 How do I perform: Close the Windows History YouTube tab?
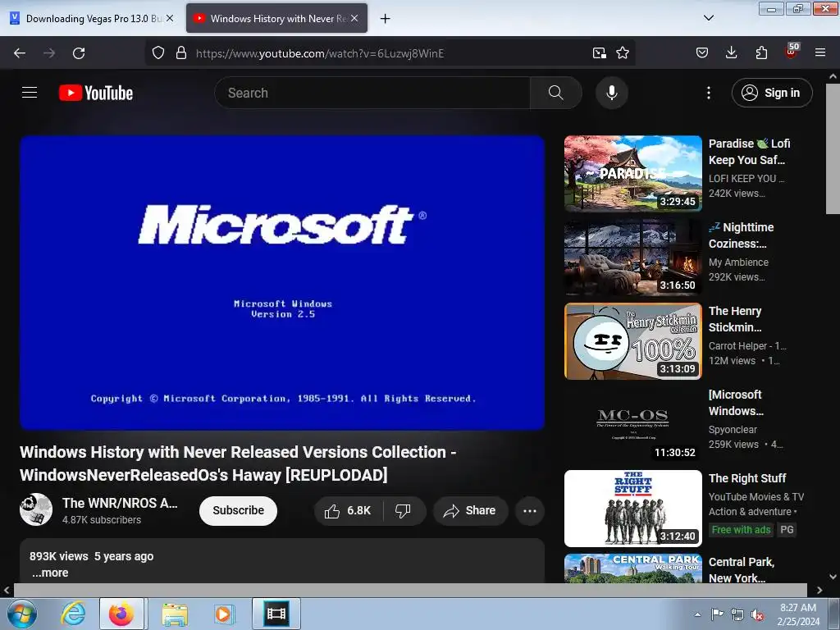(354, 18)
